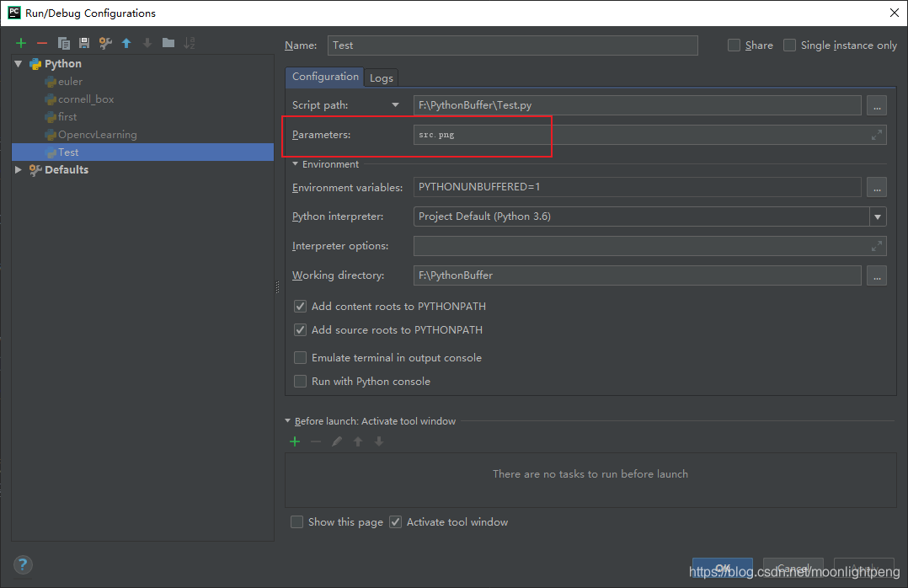Browse for Script path with ellipsis button
The image size is (908, 588).
click(x=877, y=105)
